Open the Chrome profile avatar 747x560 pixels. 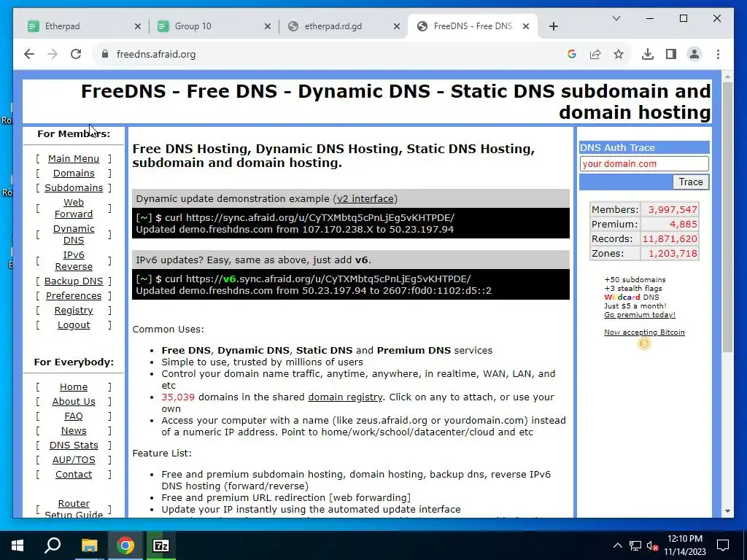click(694, 54)
